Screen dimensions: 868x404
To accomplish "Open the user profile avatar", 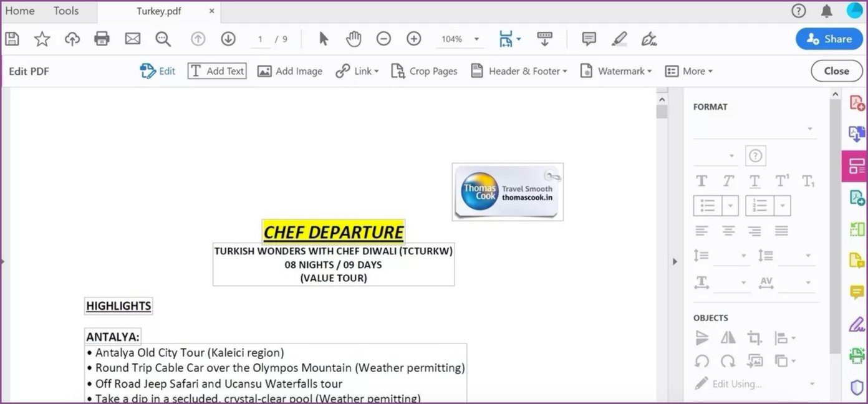I will coord(854,11).
